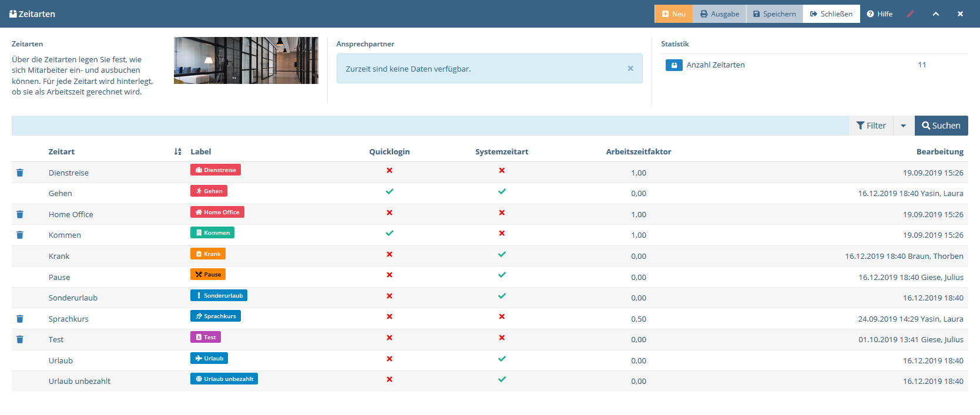Open Hilfe help
This screenshot has height=415, width=980.
(880, 14)
